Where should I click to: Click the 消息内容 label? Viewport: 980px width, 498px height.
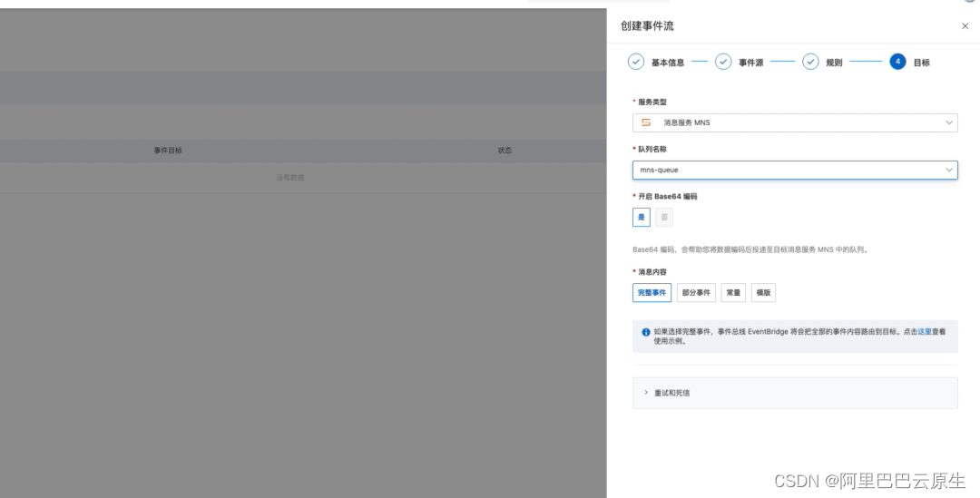pos(652,272)
